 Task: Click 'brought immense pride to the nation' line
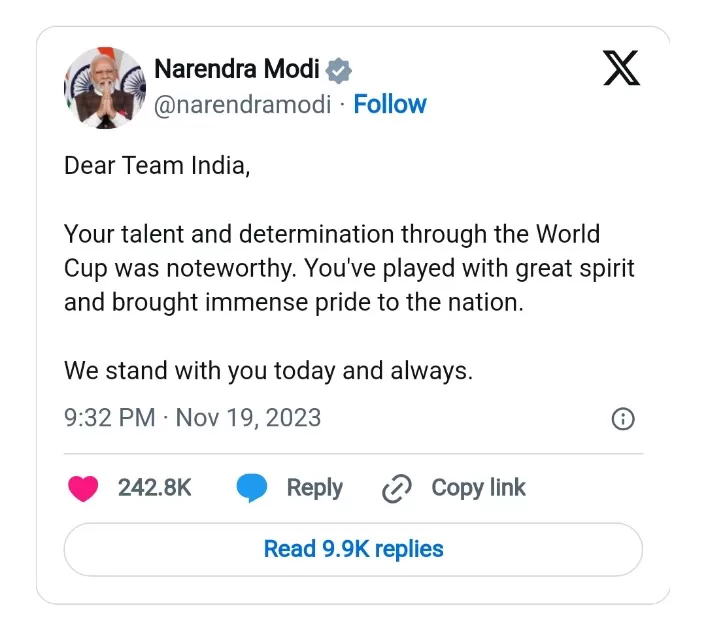[x=294, y=303]
